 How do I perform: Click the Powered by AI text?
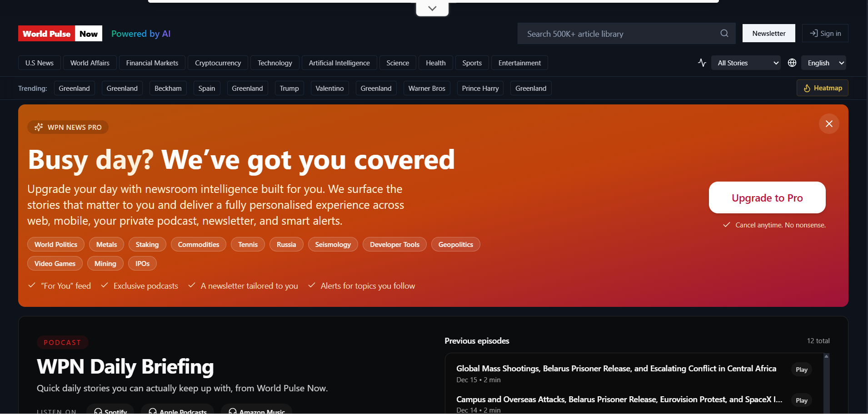click(141, 34)
